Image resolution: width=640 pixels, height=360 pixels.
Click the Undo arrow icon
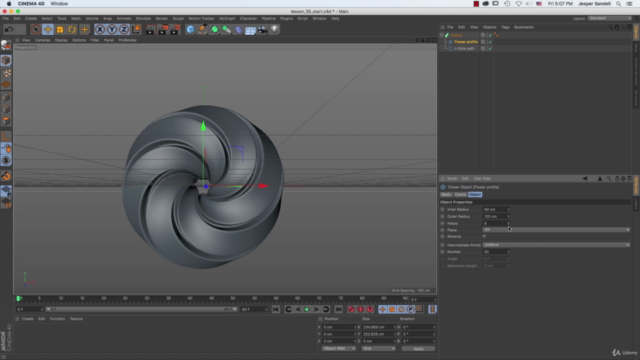[x=9, y=29]
